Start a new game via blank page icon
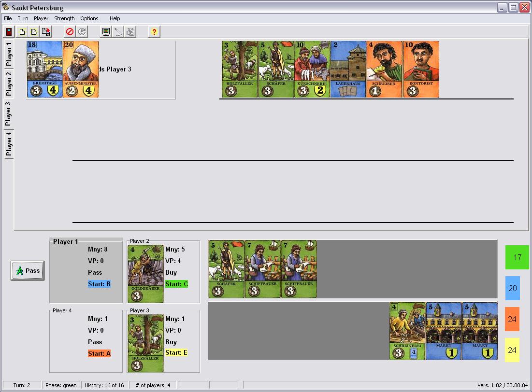Image resolution: width=532 pixels, height=392 pixels. click(22, 32)
